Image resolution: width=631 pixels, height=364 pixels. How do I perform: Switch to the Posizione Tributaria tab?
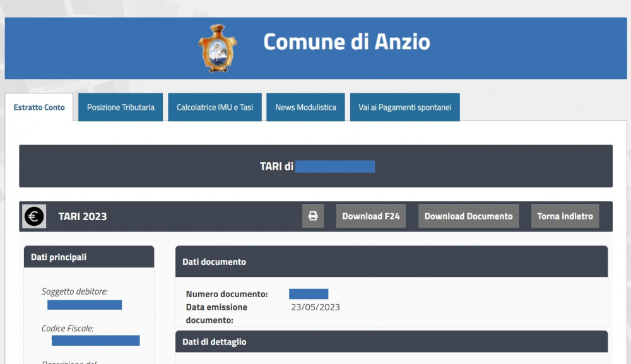121,107
